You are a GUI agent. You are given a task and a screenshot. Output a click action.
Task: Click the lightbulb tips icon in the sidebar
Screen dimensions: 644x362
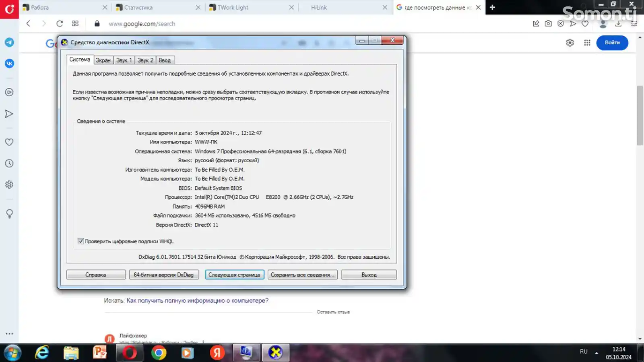(x=9, y=213)
